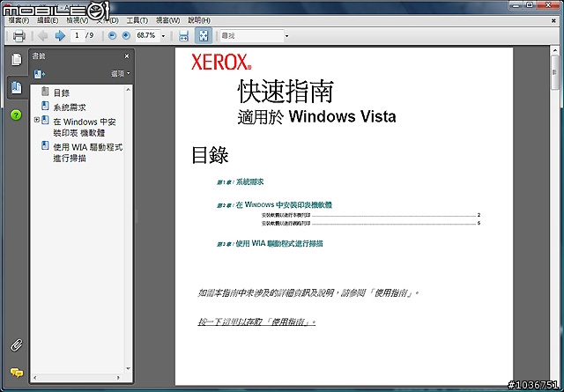The image size is (564, 392).
Task: Expand the 在 Windows 中安裝印表機軟體 bookmark
Action: coord(37,120)
